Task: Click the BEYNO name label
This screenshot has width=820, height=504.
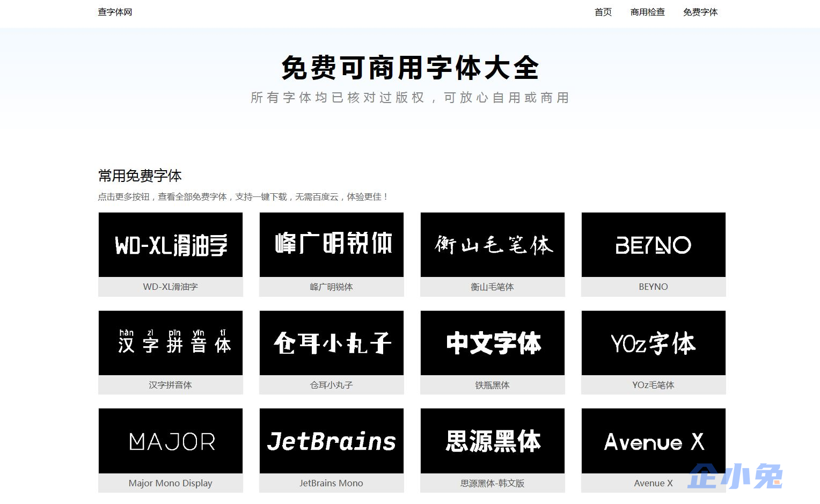Action: [653, 287]
